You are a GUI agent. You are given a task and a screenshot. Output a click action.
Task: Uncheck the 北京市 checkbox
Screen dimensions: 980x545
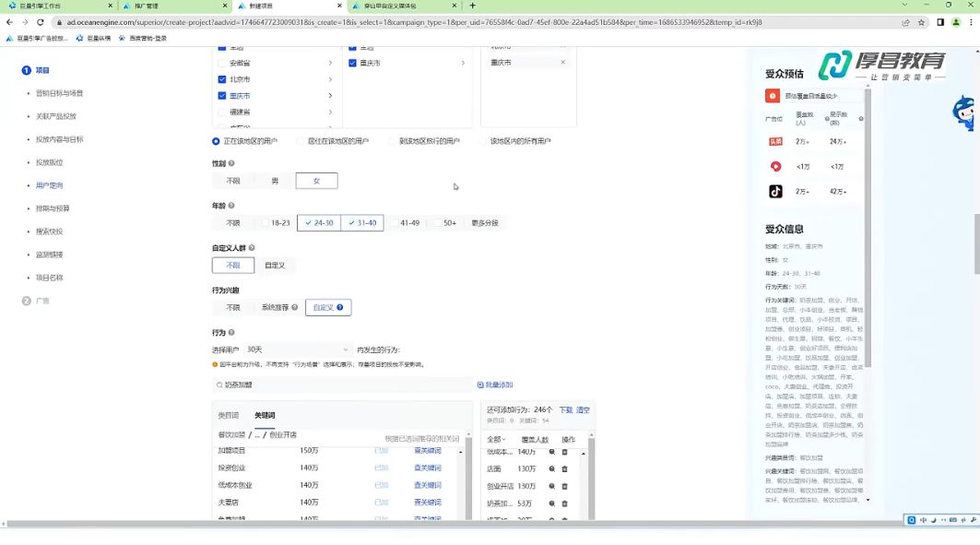(x=222, y=79)
